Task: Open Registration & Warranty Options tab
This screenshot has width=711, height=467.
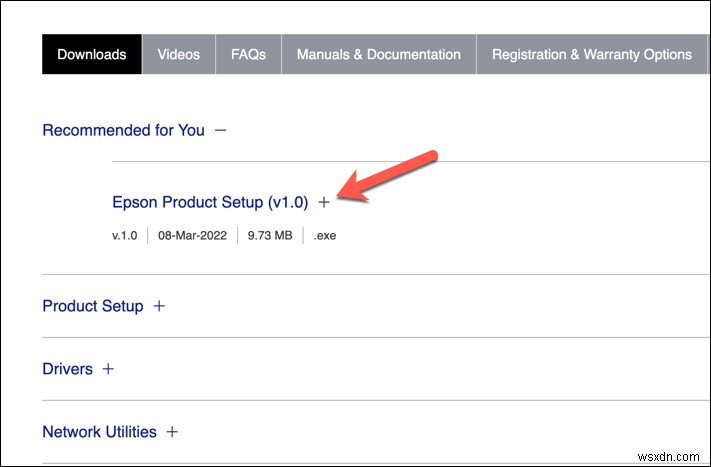Action: [592, 54]
